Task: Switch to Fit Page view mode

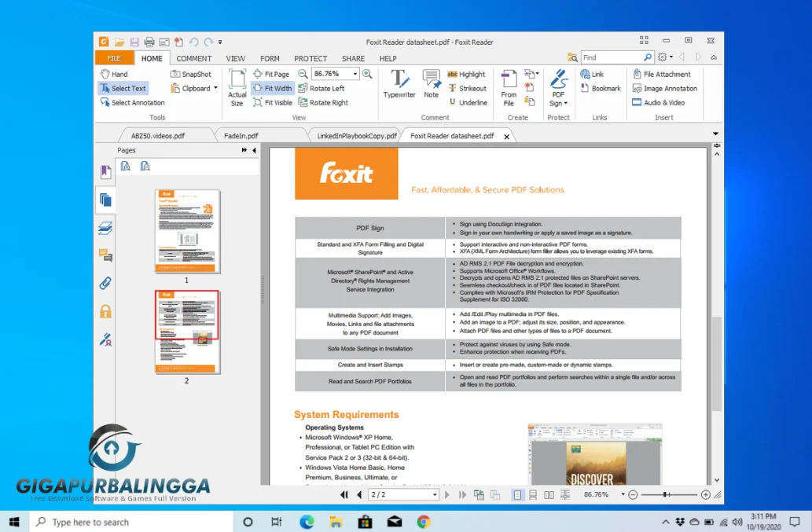Action: click(x=274, y=73)
